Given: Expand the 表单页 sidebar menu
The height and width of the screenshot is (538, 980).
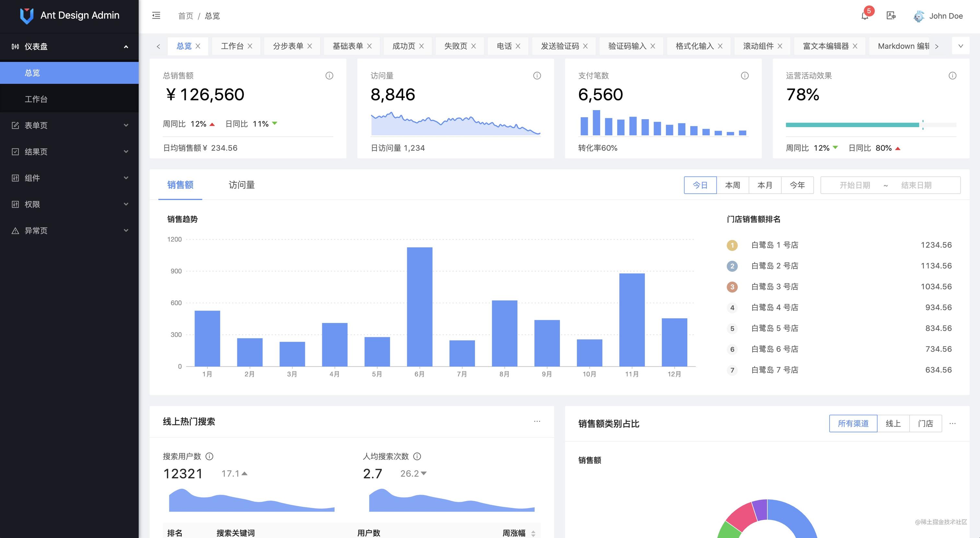Looking at the screenshot, I should (x=69, y=125).
